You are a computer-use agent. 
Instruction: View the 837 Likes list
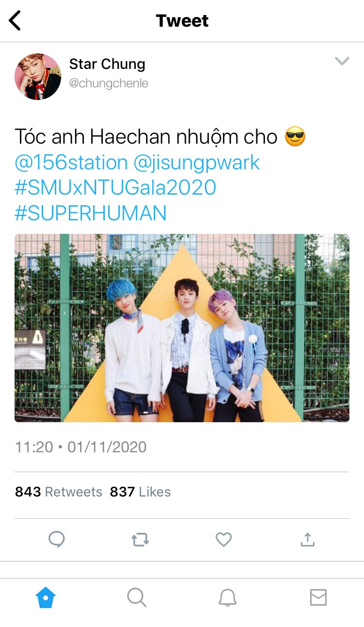tap(140, 492)
